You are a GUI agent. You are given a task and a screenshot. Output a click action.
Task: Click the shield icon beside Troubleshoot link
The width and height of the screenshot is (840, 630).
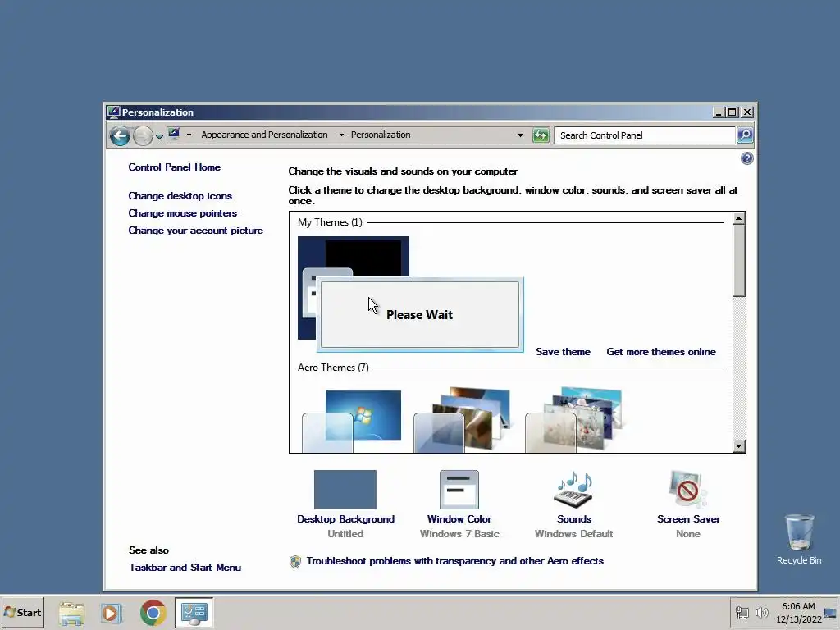click(x=295, y=561)
